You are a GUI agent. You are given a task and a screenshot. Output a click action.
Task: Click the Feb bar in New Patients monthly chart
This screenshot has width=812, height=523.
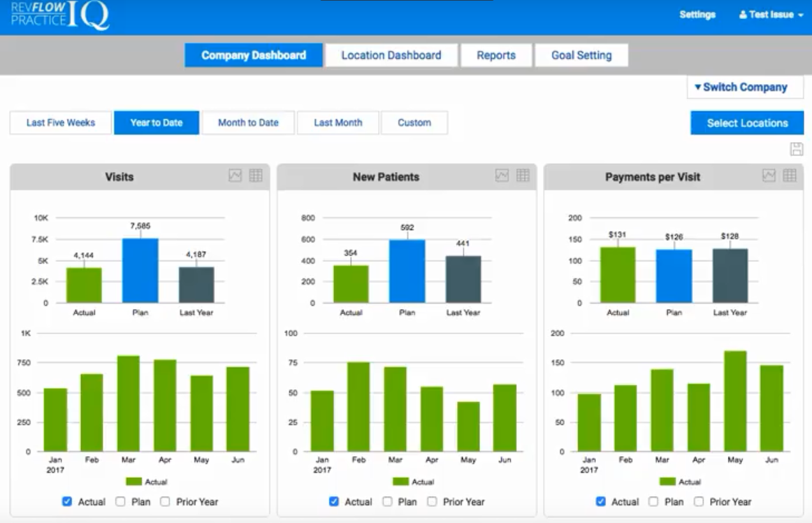[358, 406]
